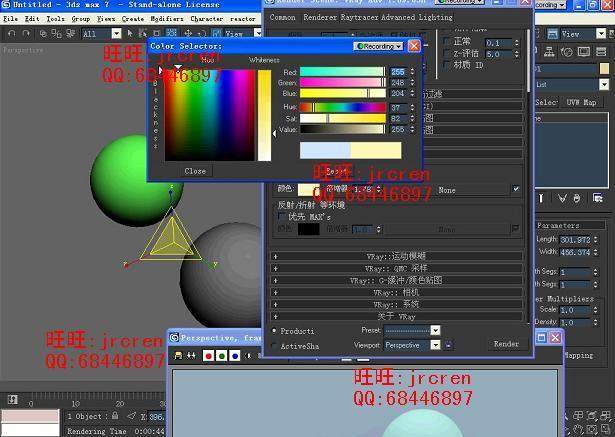Click Reset button in Color Selector

click(x=336, y=171)
